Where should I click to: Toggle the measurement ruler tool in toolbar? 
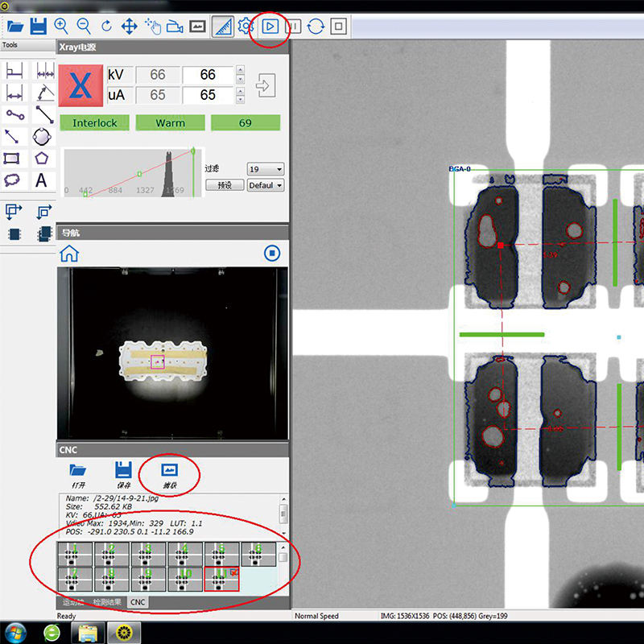[223, 27]
